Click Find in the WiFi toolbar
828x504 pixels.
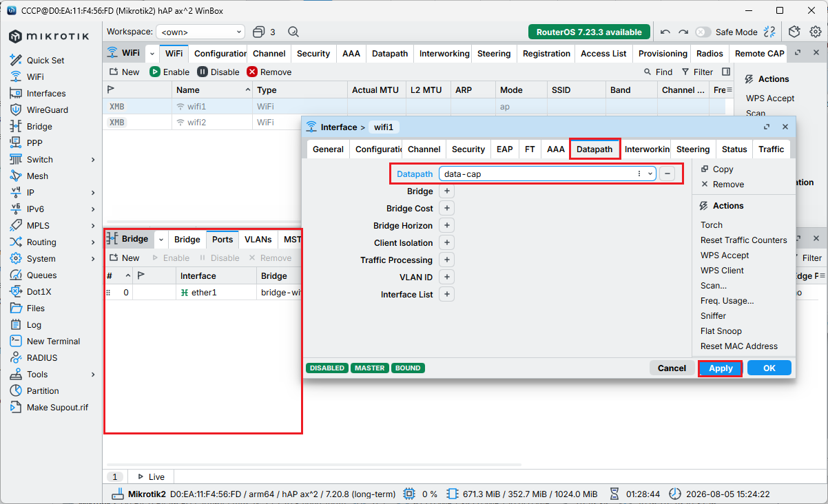(x=658, y=72)
